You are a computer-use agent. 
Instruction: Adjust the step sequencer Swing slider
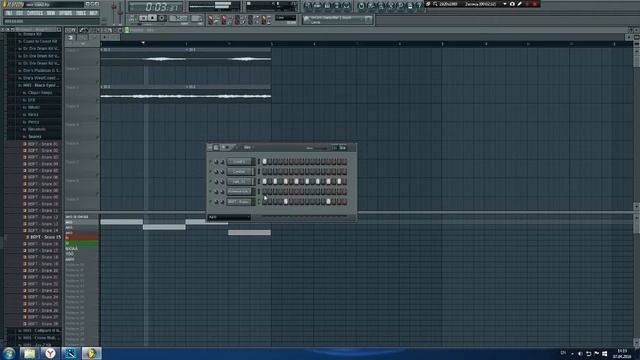point(320,148)
